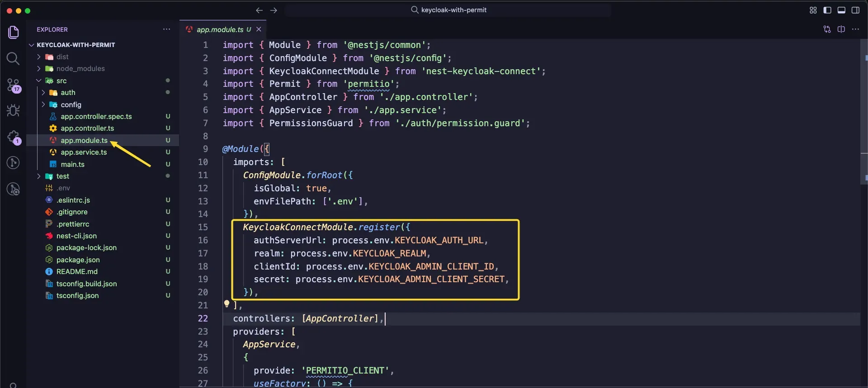Screen dimensions: 868x388
Task: Click the editor vertical scrollbar
Action: 863,113
